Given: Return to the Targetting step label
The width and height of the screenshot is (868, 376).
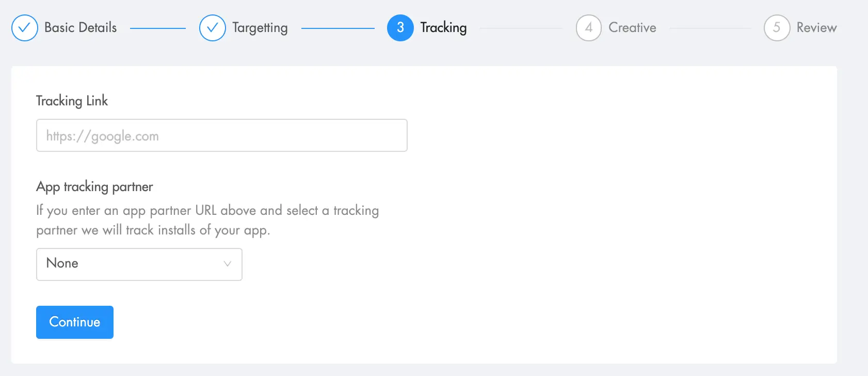Looking at the screenshot, I should point(260,28).
